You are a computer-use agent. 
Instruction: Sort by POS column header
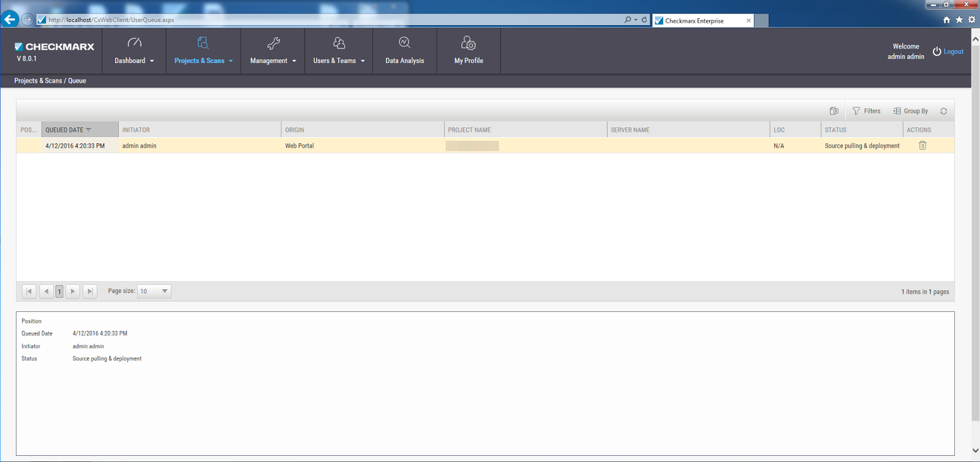pos(29,129)
